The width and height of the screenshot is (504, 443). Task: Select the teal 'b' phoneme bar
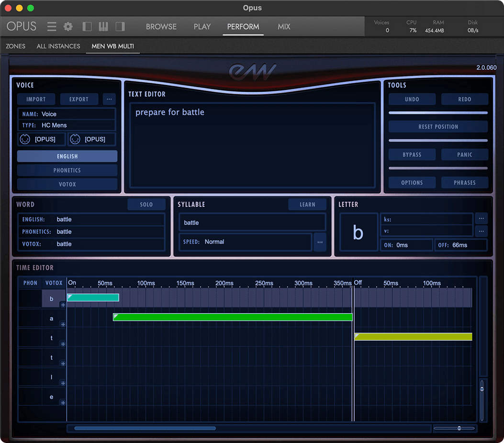[93, 298]
